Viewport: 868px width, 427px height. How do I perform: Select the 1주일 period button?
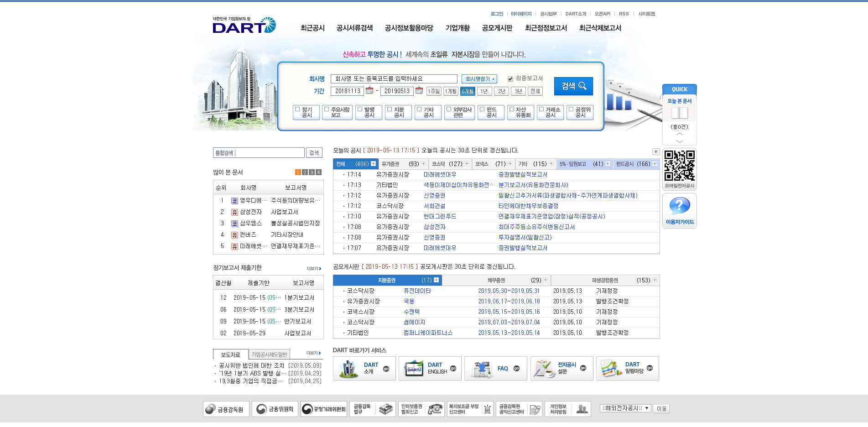(x=434, y=91)
